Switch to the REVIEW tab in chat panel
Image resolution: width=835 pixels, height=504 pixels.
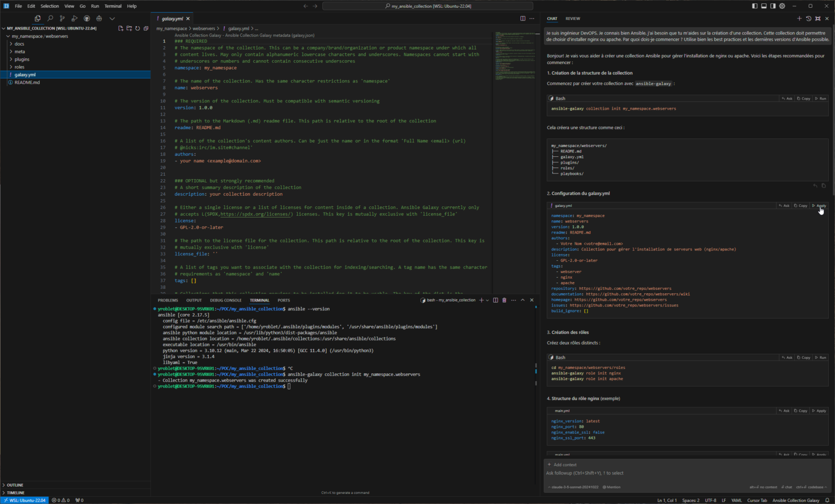point(573,18)
